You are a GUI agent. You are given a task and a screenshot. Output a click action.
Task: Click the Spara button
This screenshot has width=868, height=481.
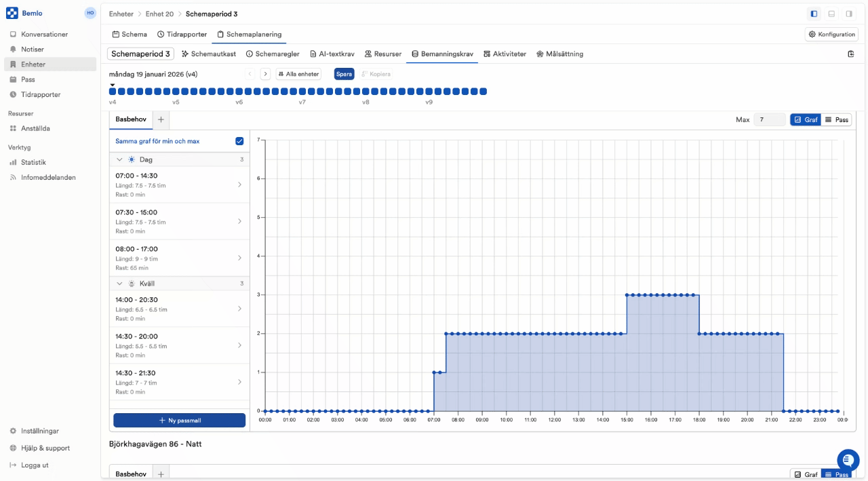[344, 74]
